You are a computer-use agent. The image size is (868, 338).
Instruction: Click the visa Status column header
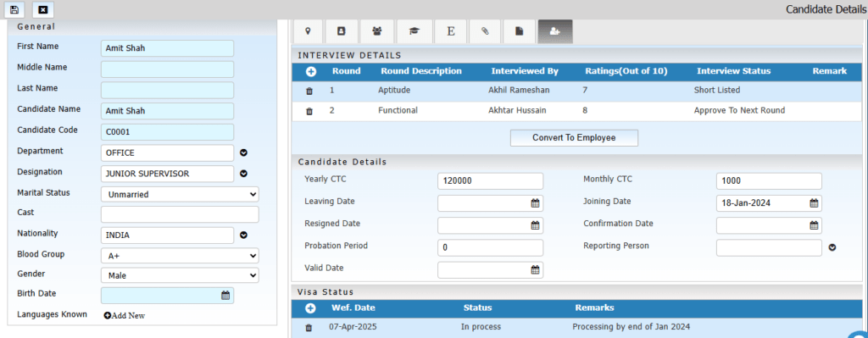[x=477, y=308]
